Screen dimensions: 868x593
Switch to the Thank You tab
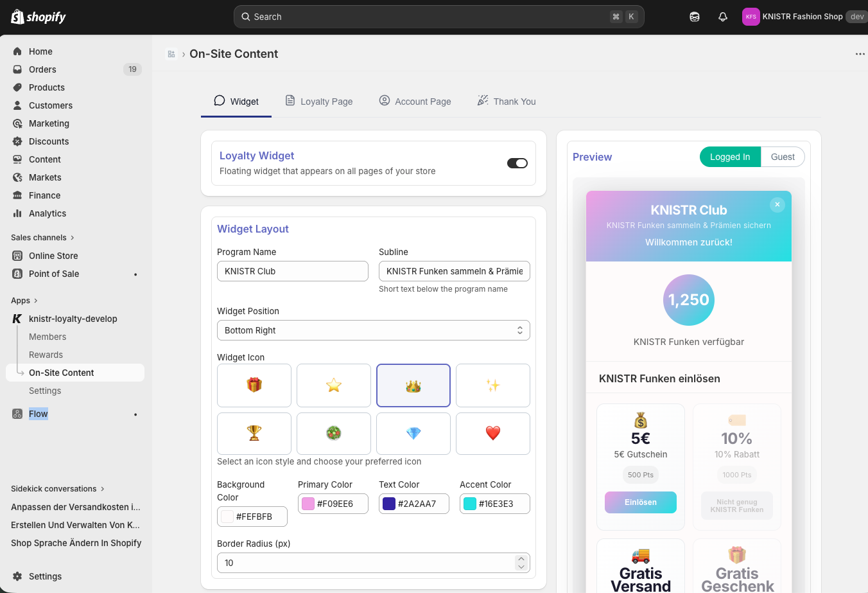coord(507,102)
